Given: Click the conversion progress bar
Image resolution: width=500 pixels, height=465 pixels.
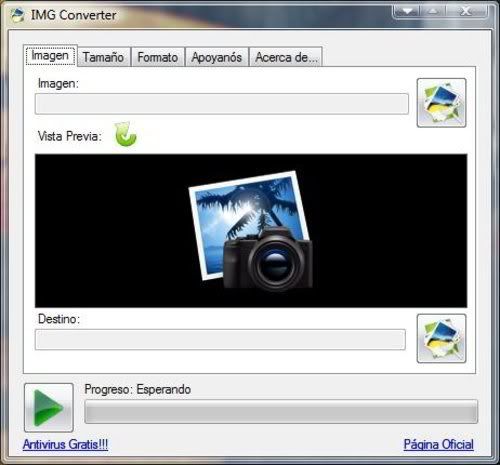Looking at the screenshot, I should pyautogui.click(x=281, y=412).
